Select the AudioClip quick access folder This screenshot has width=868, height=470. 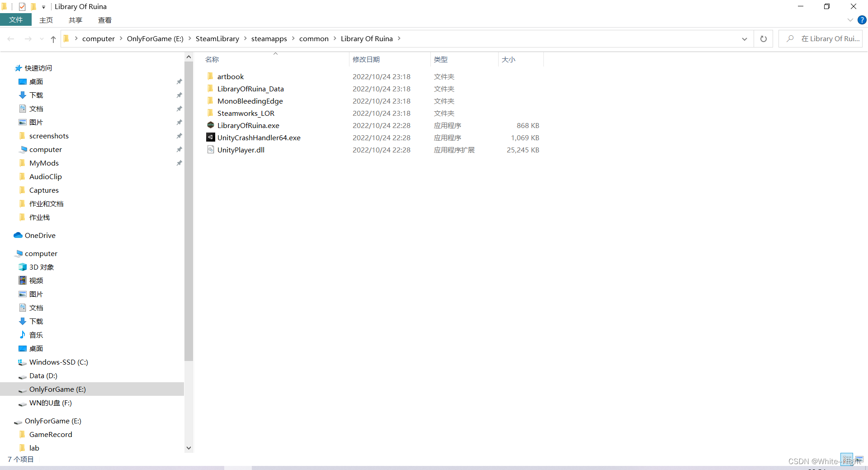[x=45, y=177]
